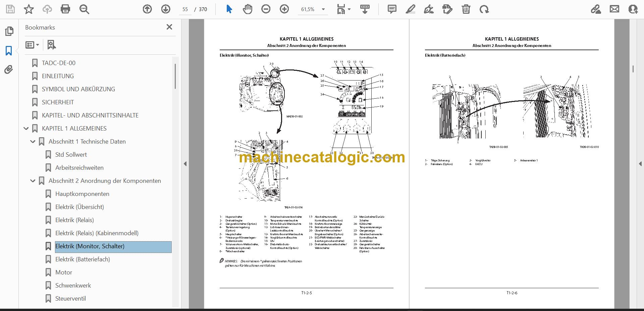Screen dimensions: 644x311
Task: Click the zoom out minus icon
Action: pyautogui.click(x=266, y=9)
